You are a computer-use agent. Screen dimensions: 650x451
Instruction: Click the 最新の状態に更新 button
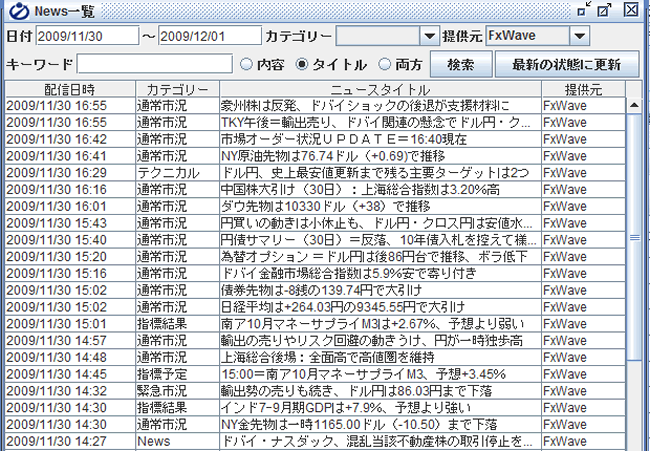pyautogui.click(x=567, y=64)
